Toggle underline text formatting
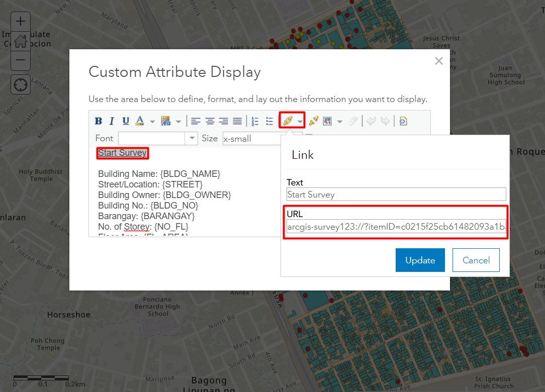The image size is (545, 392). (x=126, y=121)
